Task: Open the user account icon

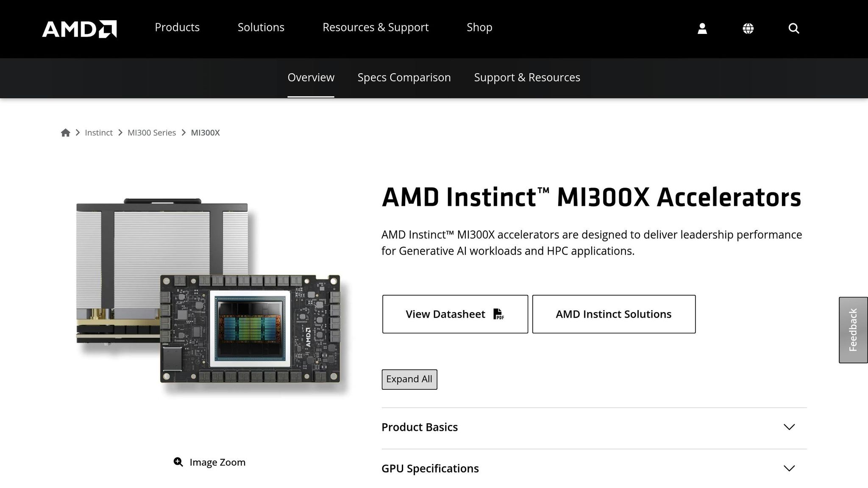Action: [x=702, y=28]
